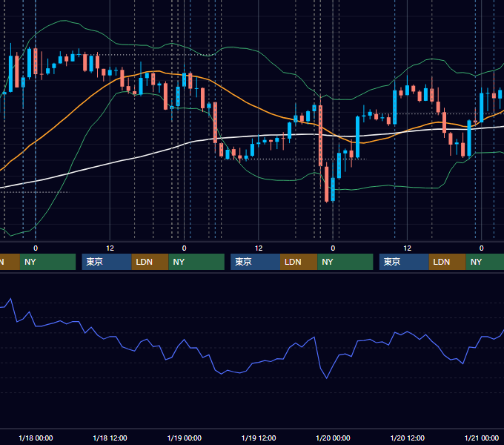The width and height of the screenshot is (504, 445).
Task: Click the LDN session bar on 1/19
Action: 299,262
